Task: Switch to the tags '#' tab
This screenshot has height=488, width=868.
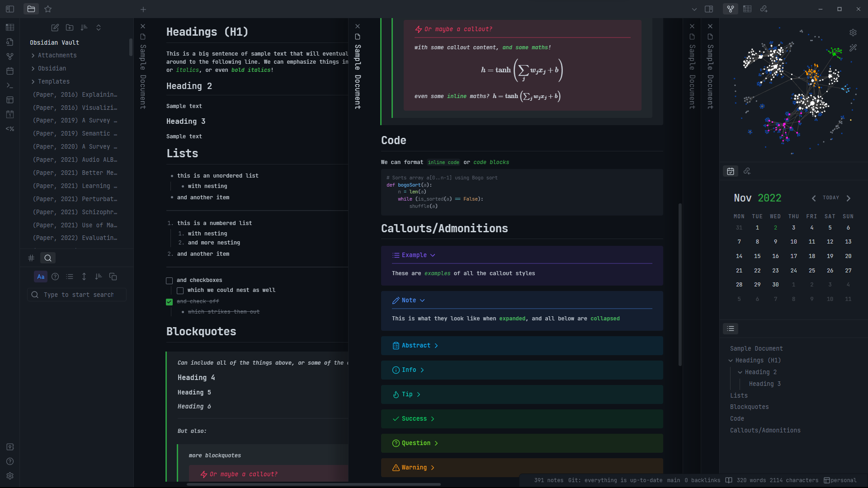Action: tap(31, 258)
